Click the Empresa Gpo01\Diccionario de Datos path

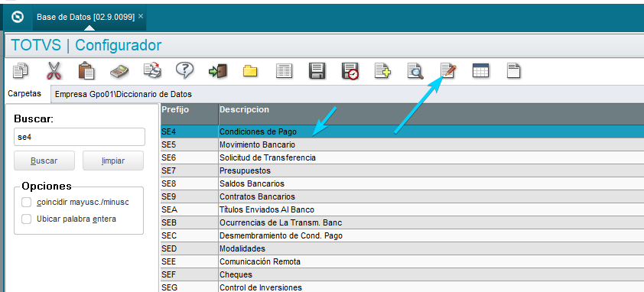pyautogui.click(x=124, y=94)
